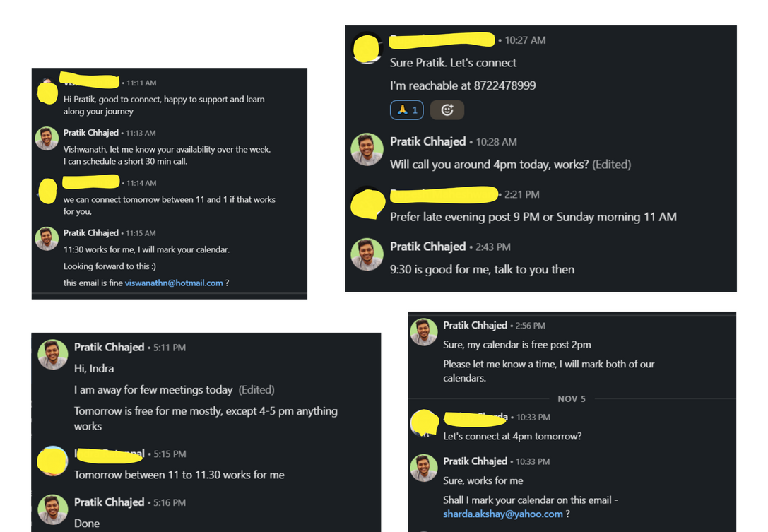Click Pratik's avatar on the 11:15 AM message

[47, 239]
